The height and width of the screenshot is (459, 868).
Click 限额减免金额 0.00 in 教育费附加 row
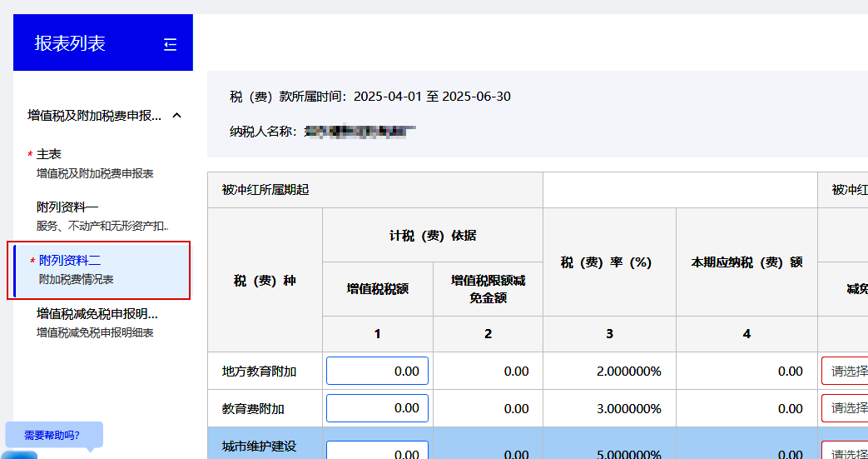point(488,408)
